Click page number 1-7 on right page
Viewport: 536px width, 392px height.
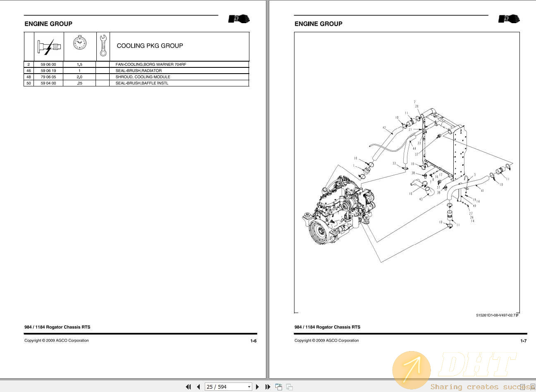click(524, 341)
